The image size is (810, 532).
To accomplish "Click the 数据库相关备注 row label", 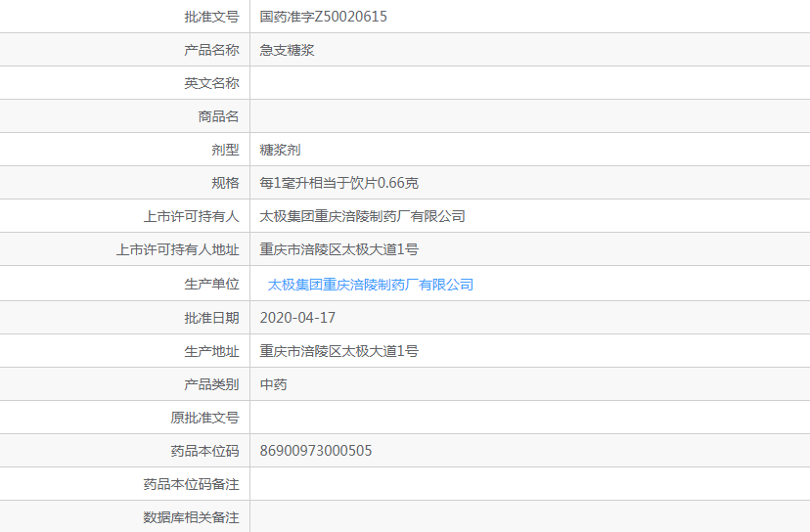I will coord(191,517).
